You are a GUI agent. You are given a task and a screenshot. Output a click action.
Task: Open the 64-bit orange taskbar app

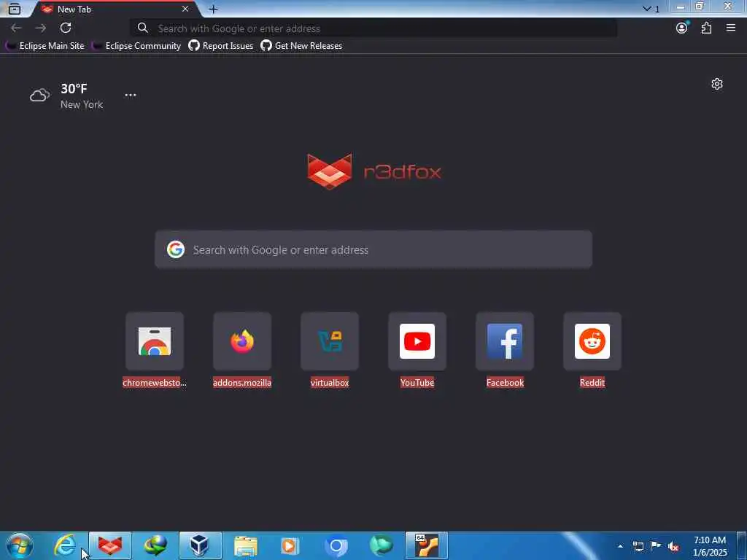coord(426,545)
